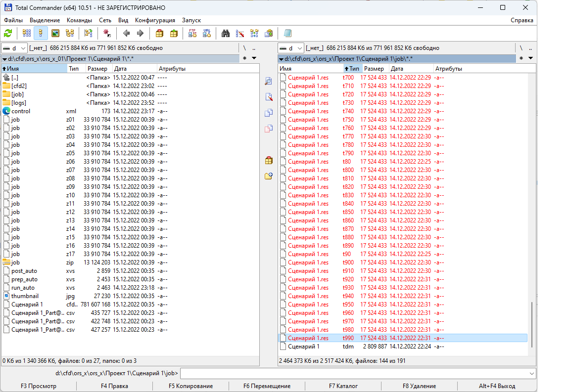Image resolution: width=570 pixels, height=392 pixels.
Task: Click F4 Правка button
Action: pos(114,386)
